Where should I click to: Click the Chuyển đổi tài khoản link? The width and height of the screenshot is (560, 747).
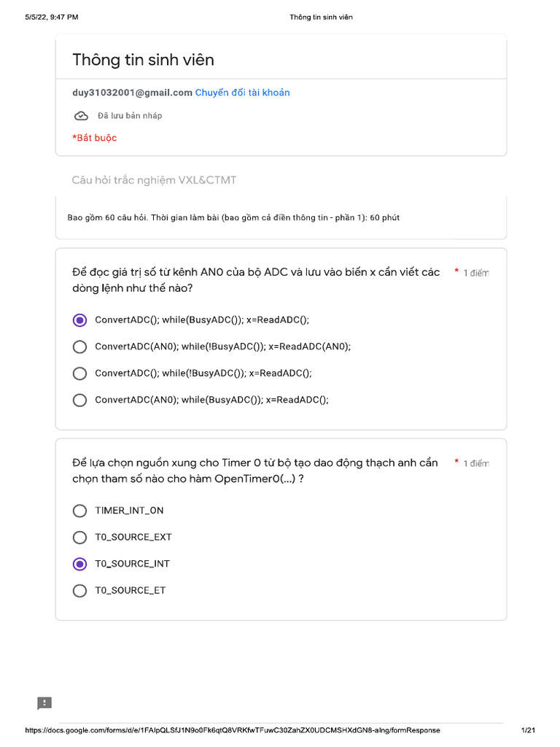click(242, 93)
